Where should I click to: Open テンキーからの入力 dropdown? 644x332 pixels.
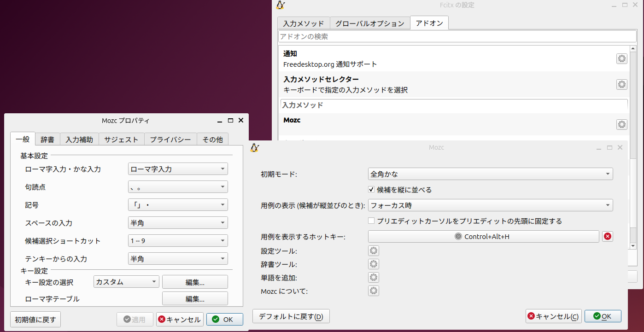tap(178, 259)
